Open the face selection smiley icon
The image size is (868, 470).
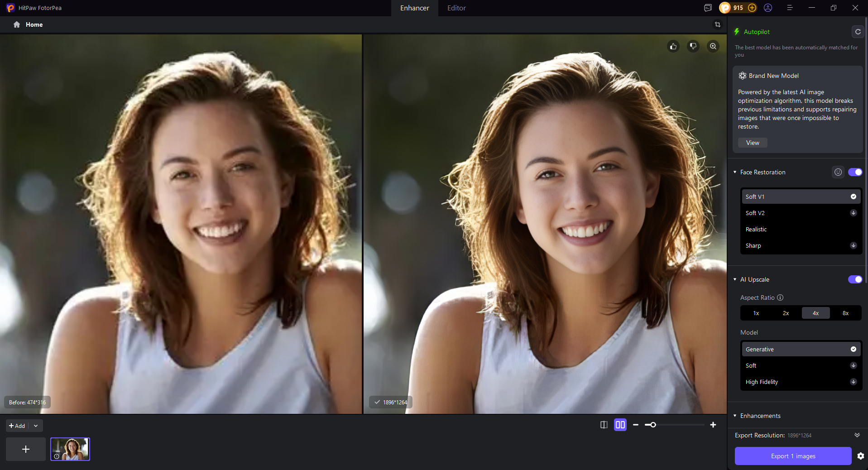point(838,172)
